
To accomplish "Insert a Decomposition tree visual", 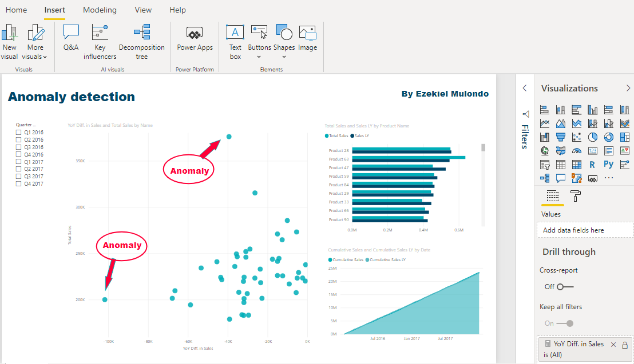I will pyautogui.click(x=141, y=40).
